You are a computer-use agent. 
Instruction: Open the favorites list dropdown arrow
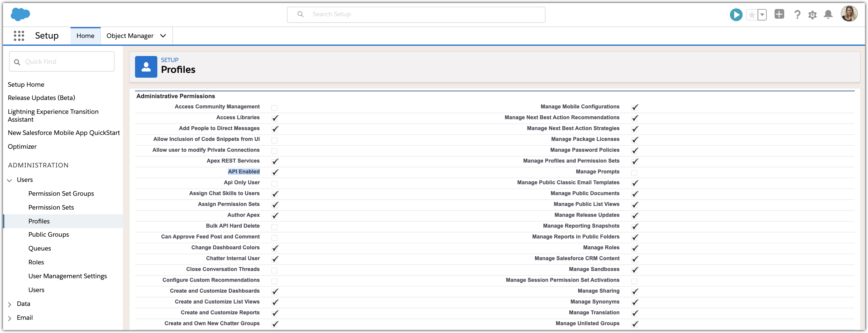tap(762, 15)
